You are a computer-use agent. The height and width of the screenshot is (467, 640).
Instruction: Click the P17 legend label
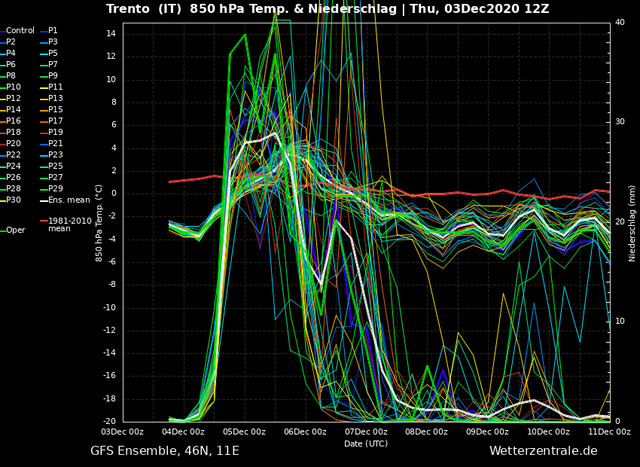click(x=51, y=121)
